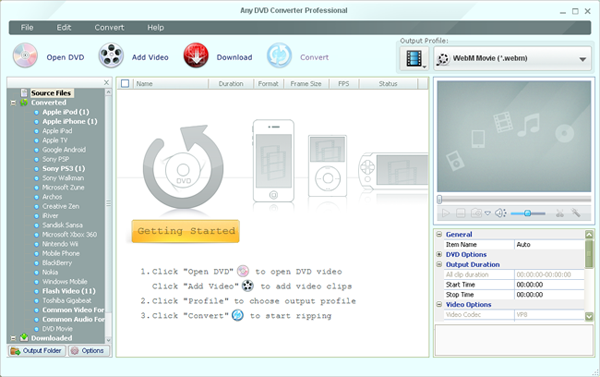Click the play button in preview player
Image resolution: width=600 pixels, height=377 pixels.
(x=445, y=213)
